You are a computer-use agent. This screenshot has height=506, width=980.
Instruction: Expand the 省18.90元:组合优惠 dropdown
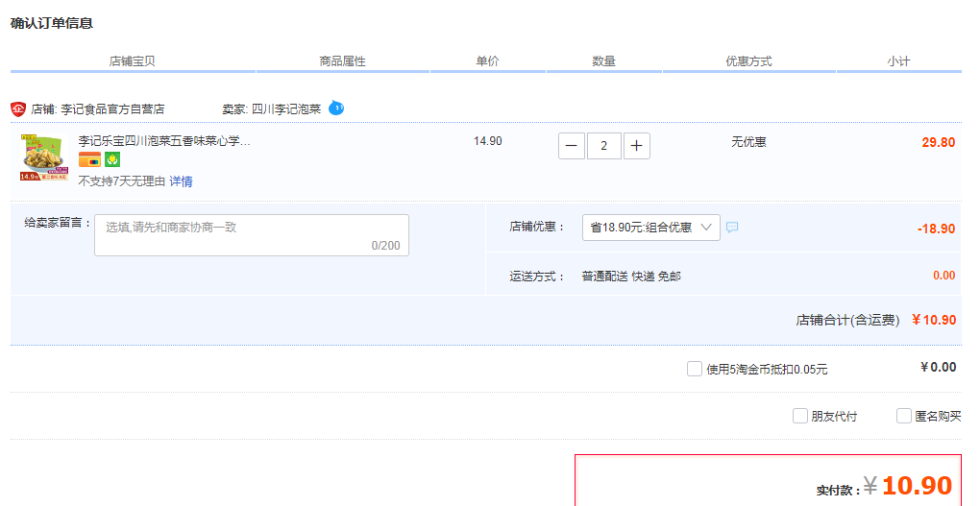[650, 228]
